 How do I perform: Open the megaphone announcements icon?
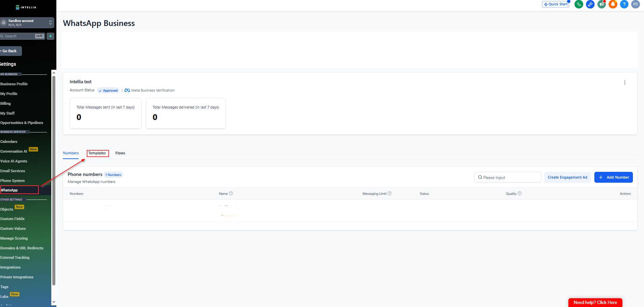click(x=601, y=4)
